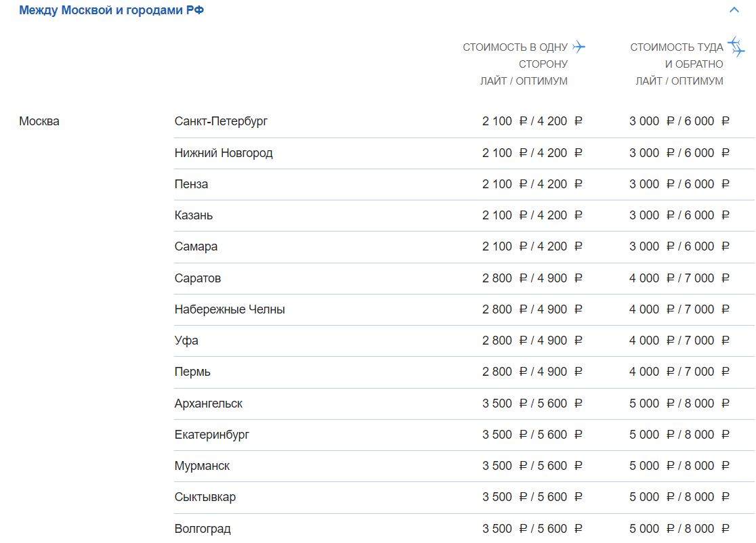Screen dimensions: 756x543
Task: Select Сыктывкар from the list
Action: coord(205,497)
